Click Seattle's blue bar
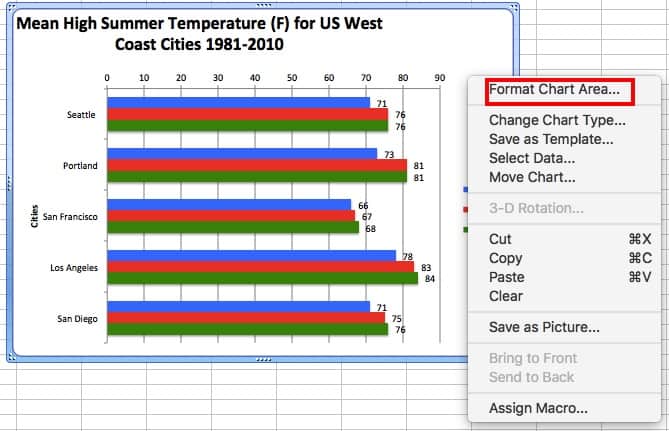669x431 pixels. [x=238, y=103]
